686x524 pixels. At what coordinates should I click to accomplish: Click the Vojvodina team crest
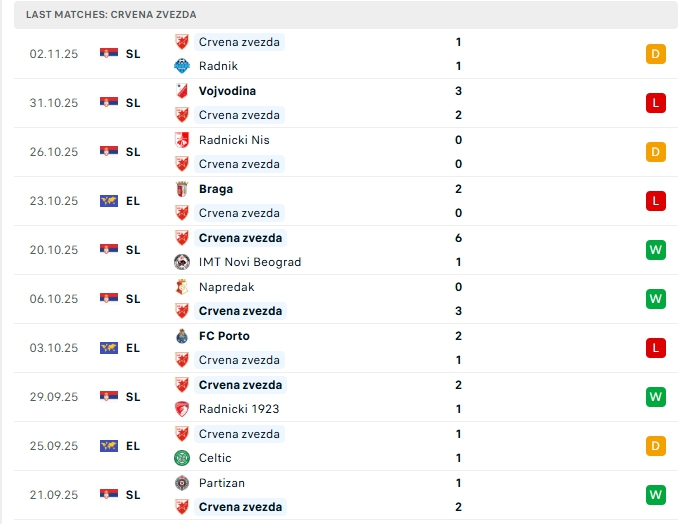pos(182,91)
